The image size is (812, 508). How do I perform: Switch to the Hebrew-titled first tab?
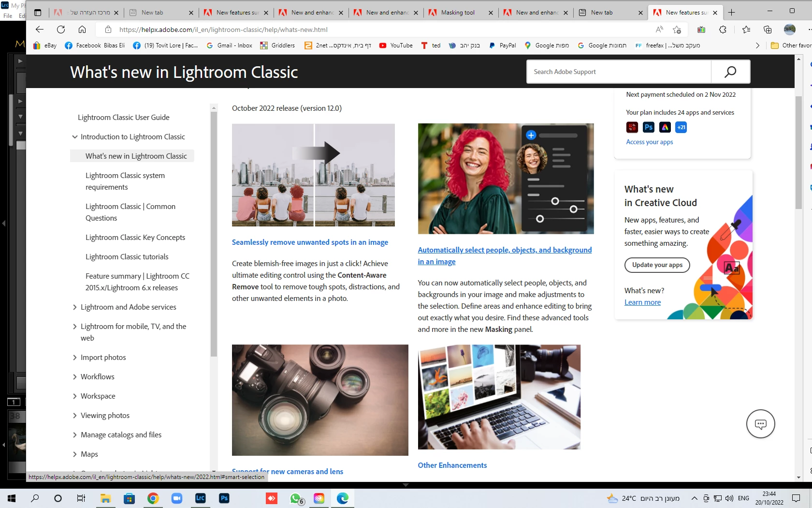(86, 13)
